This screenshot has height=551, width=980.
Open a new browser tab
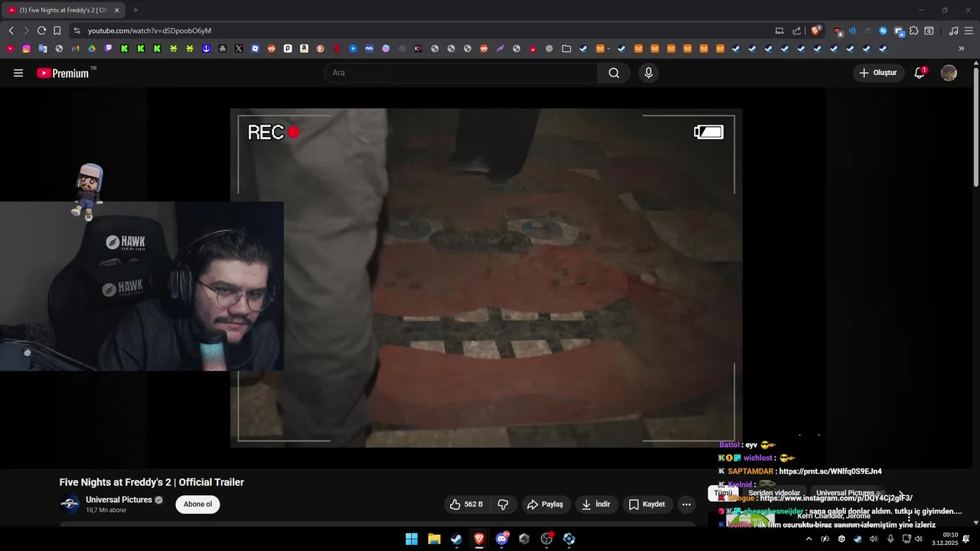tap(136, 10)
